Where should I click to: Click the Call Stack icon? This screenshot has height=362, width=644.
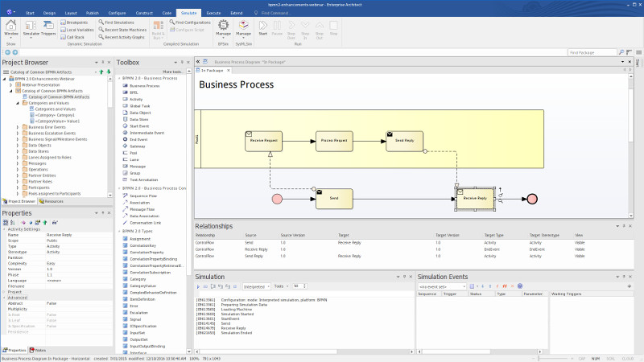tap(62, 37)
